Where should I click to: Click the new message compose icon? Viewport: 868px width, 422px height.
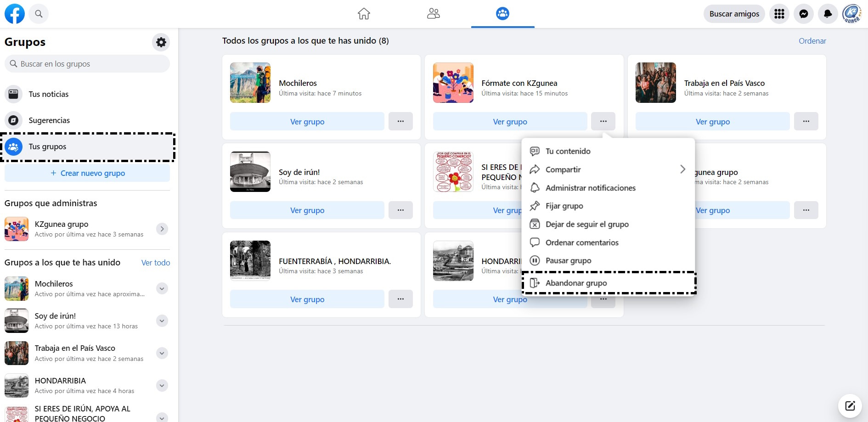850,405
